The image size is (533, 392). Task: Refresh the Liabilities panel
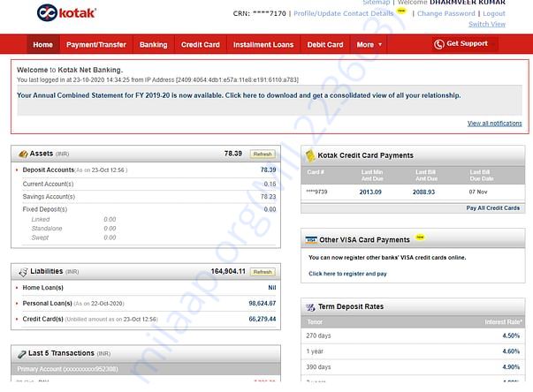pos(263,272)
